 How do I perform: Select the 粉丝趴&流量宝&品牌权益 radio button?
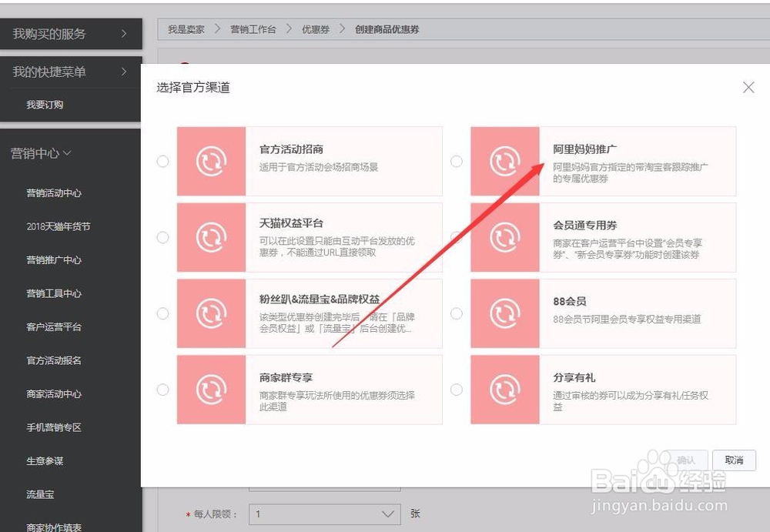[162, 313]
